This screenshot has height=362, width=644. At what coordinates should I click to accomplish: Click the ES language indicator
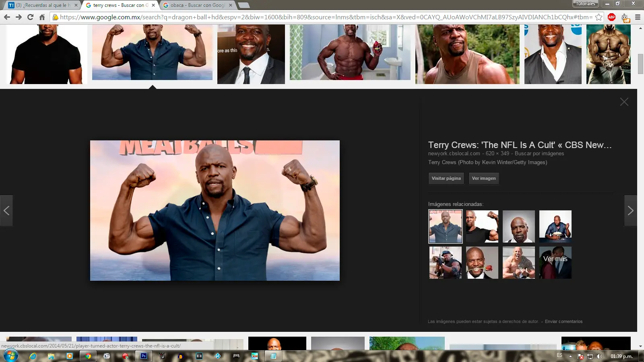559,355
